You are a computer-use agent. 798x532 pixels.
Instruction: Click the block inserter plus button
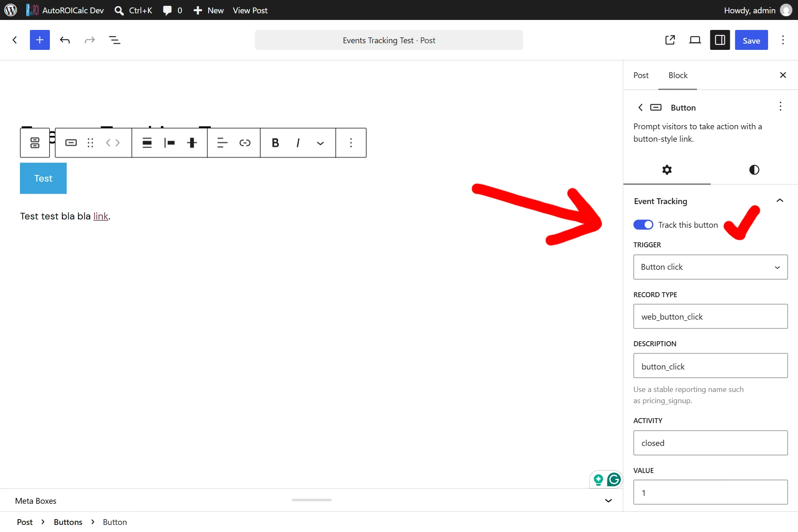pyautogui.click(x=40, y=40)
